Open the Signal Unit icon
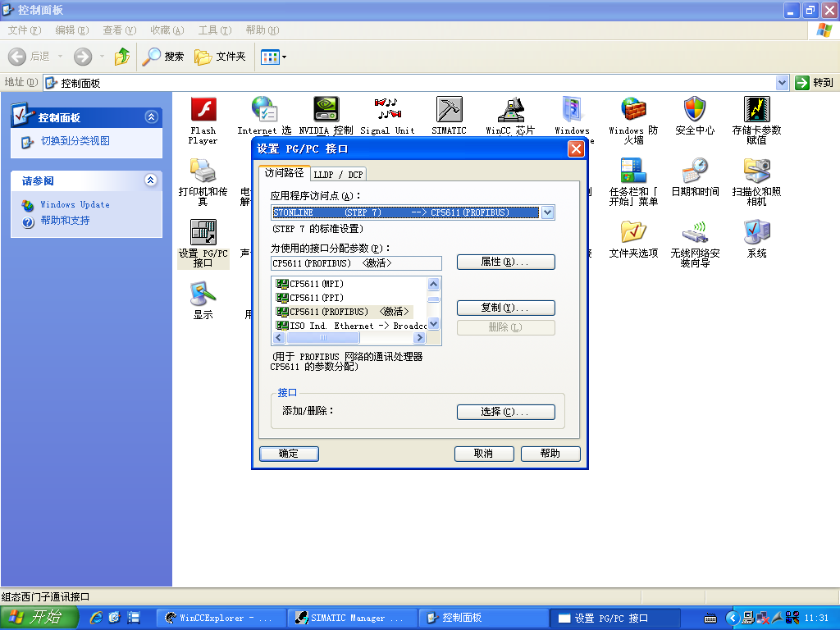840x630 pixels. pyautogui.click(x=387, y=116)
